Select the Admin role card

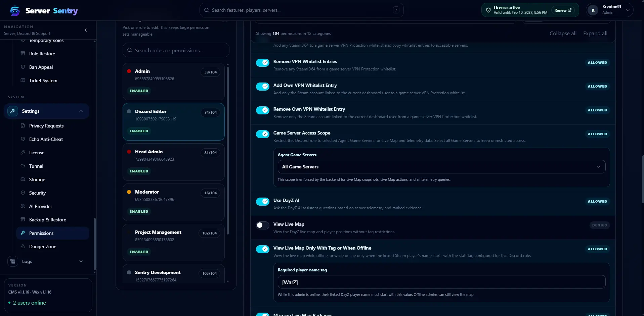pyautogui.click(x=174, y=81)
